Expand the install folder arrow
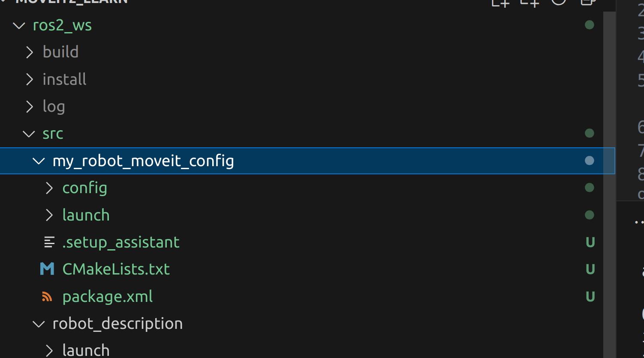The image size is (644, 358). coord(29,79)
